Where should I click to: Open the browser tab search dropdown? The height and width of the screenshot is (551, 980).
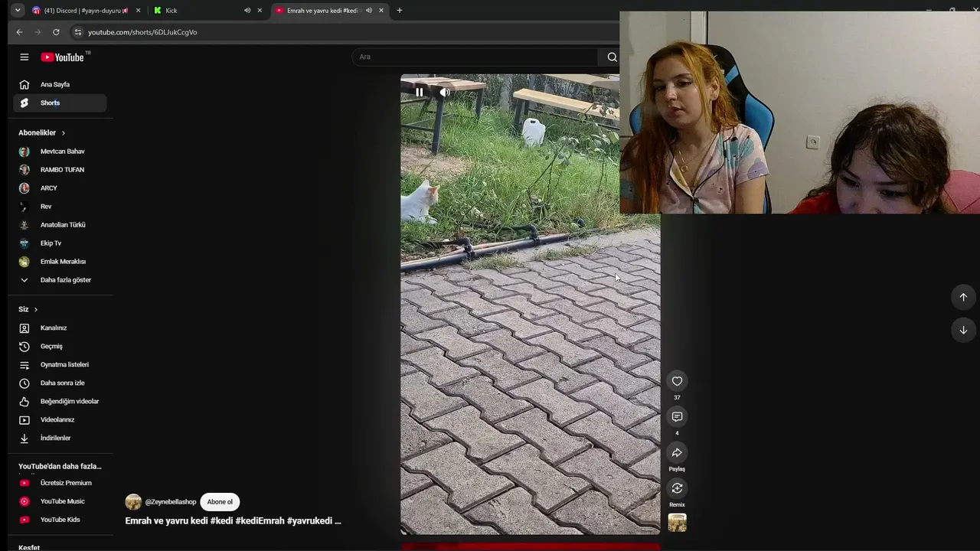pos(18,11)
